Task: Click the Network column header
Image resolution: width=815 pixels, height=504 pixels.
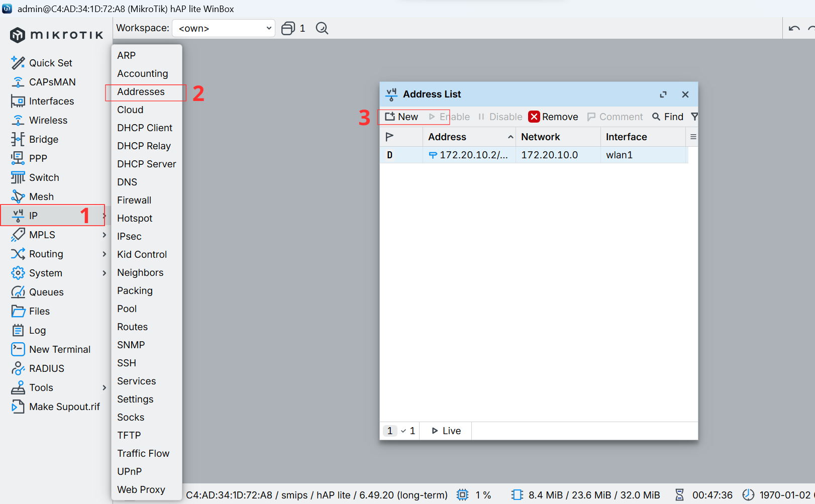Action: [558, 137]
